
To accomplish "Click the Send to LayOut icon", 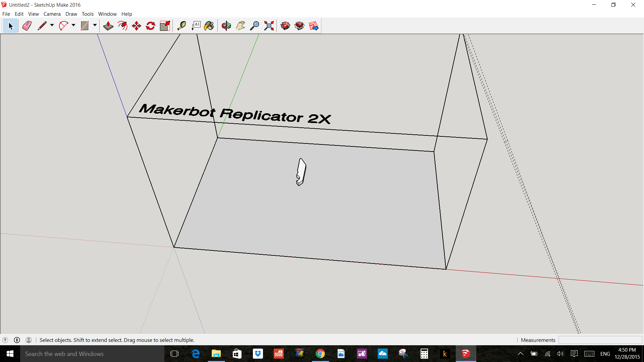I will (314, 26).
